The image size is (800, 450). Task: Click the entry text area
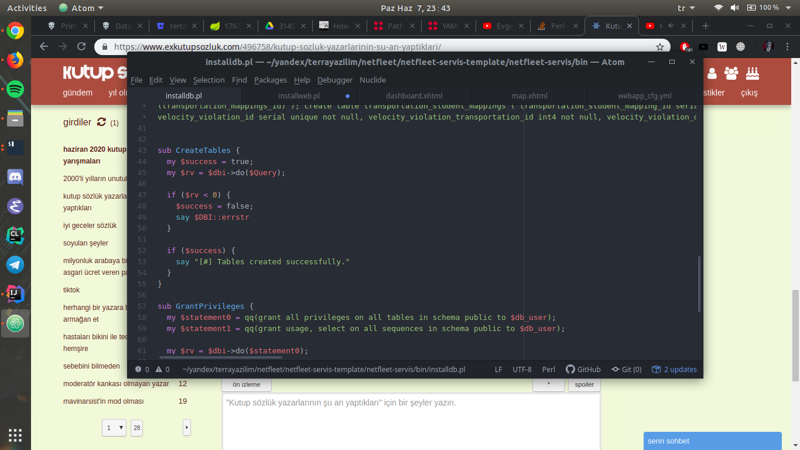coord(410,420)
